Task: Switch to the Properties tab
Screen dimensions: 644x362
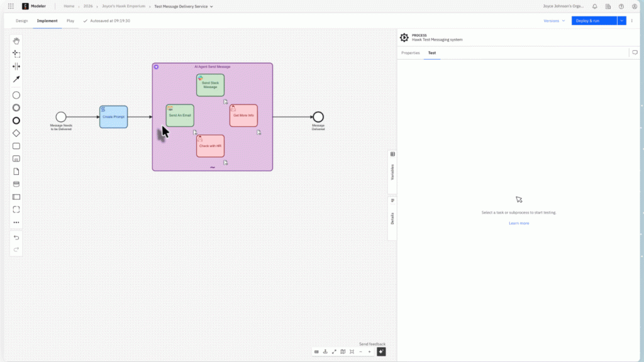Action: (x=411, y=53)
